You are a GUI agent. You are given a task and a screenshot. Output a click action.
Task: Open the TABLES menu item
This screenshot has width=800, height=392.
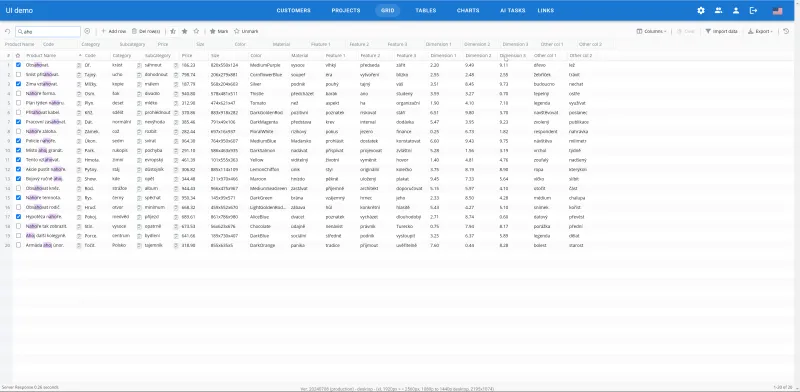(x=426, y=10)
